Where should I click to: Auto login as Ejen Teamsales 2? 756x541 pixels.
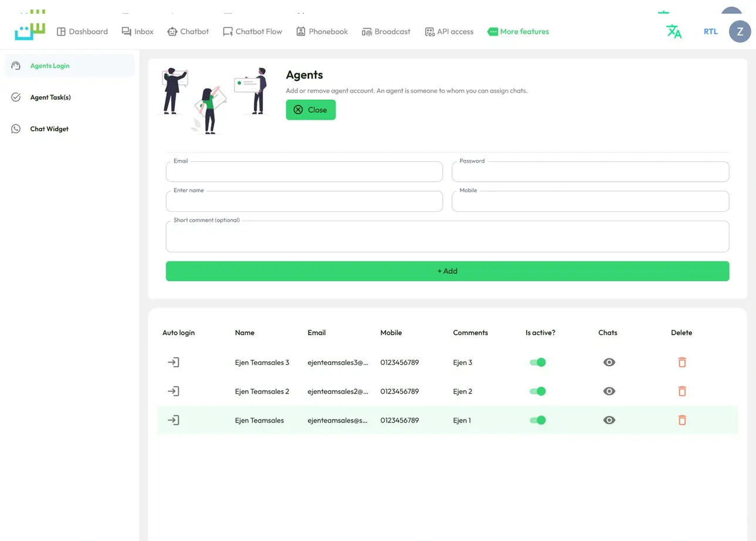point(173,391)
